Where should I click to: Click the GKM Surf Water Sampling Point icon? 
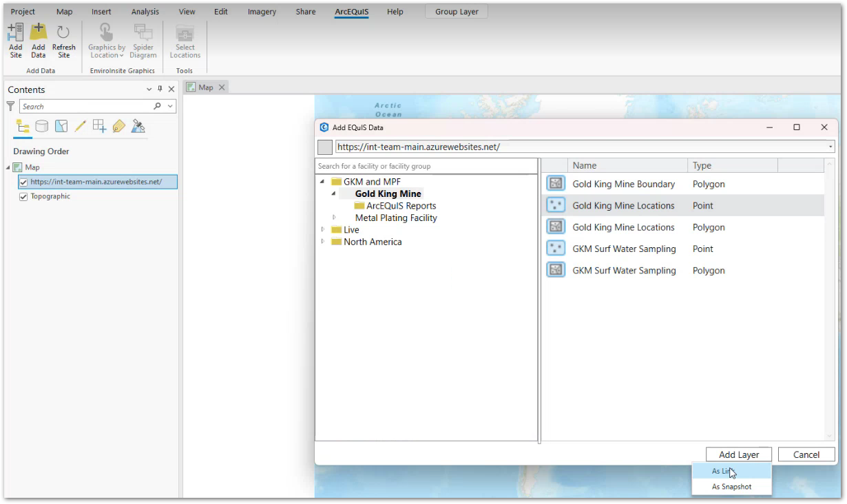pos(555,249)
